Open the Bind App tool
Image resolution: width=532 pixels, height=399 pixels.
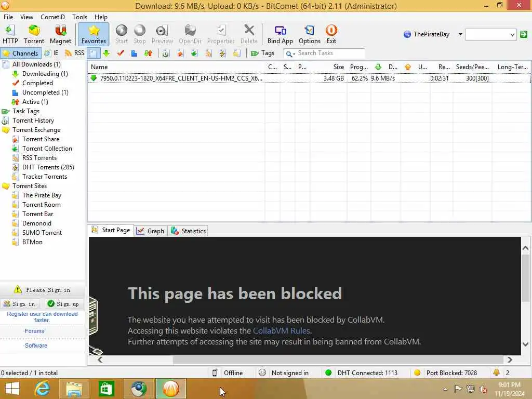pos(280,34)
